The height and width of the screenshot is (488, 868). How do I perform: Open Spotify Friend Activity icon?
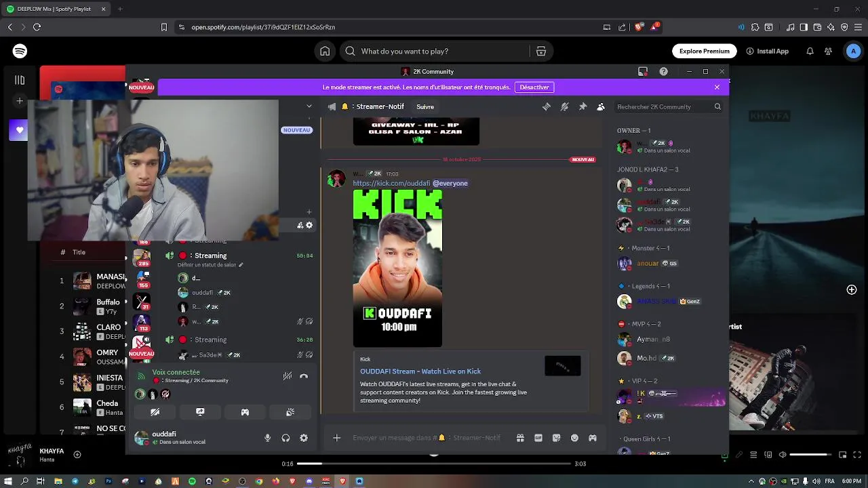tap(828, 51)
